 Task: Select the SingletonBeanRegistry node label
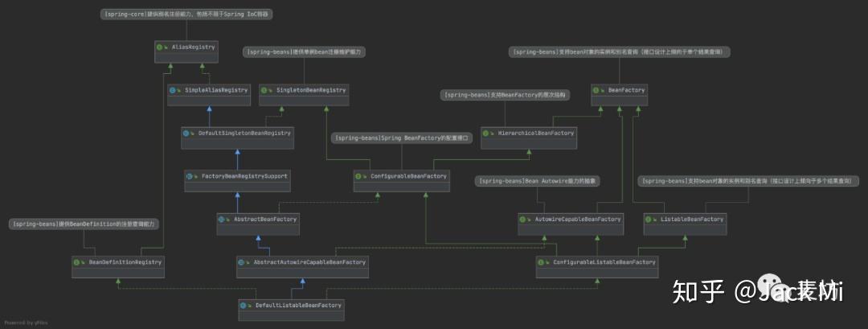tap(310, 90)
